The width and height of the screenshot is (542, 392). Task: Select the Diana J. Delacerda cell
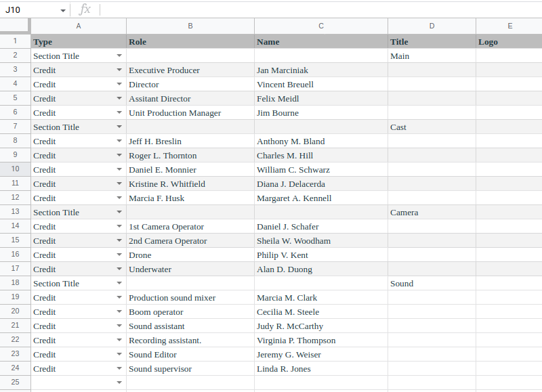[320, 183]
